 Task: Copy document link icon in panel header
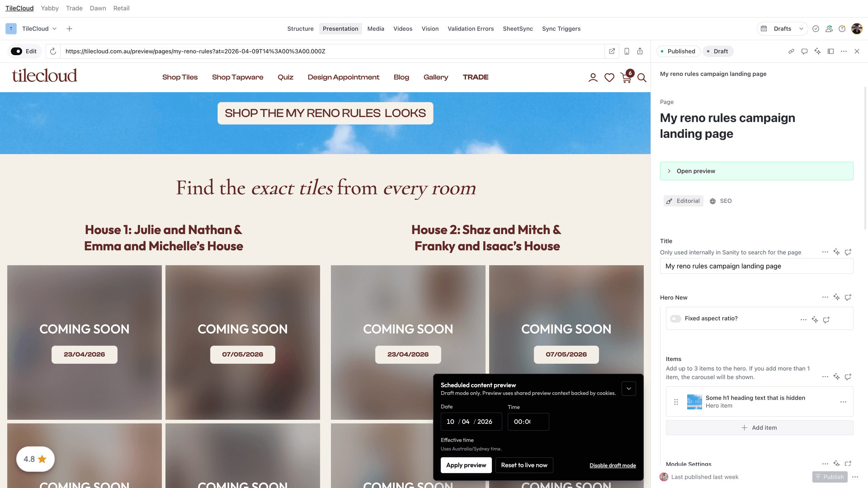pyautogui.click(x=791, y=52)
